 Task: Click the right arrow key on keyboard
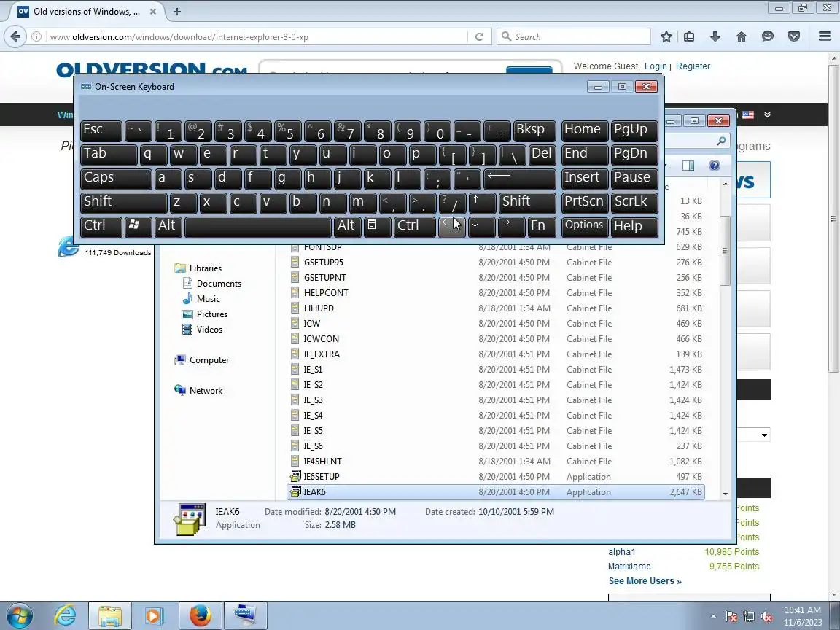(x=512, y=227)
